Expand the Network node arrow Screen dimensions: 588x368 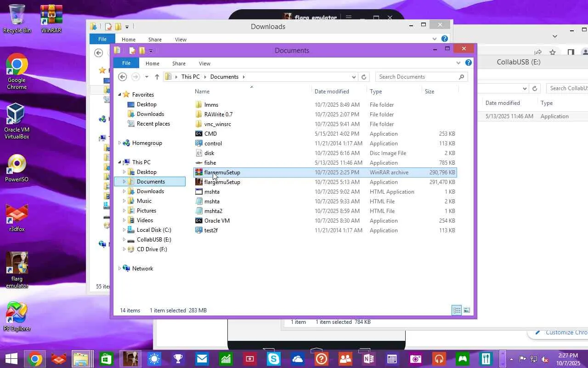point(119,269)
